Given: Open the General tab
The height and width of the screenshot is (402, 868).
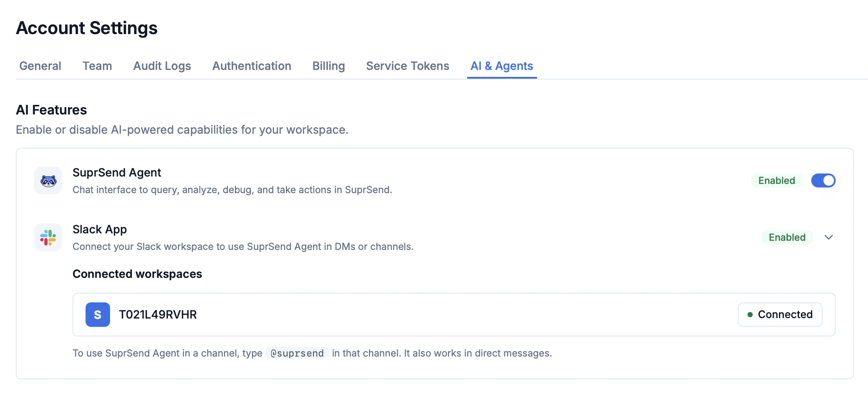Looking at the screenshot, I should [x=40, y=66].
